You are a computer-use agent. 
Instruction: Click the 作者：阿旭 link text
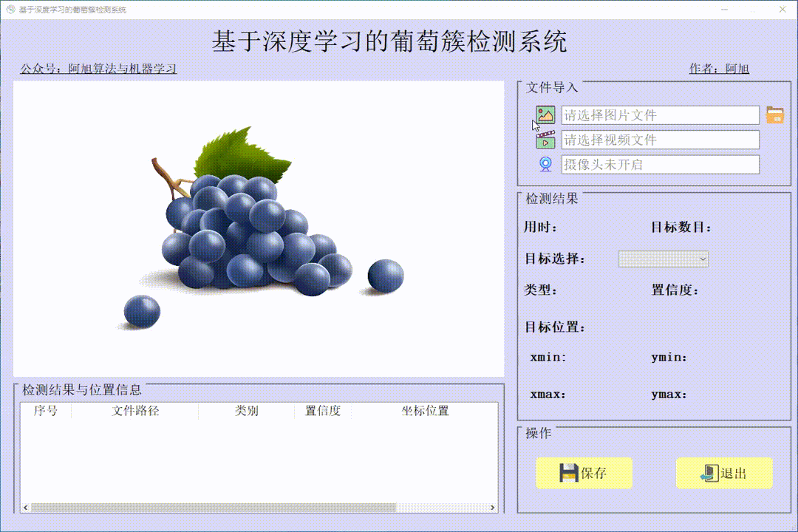719,68
